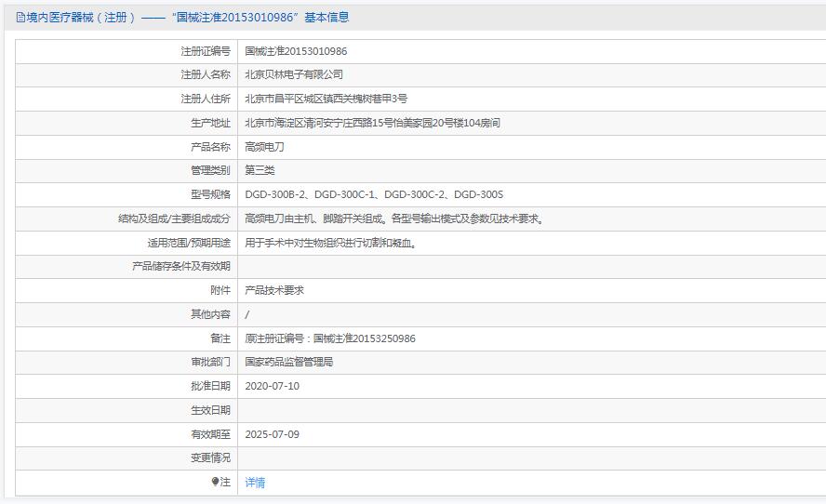Click the 产品储存条件及有效期 label

(x=181, y=266)
